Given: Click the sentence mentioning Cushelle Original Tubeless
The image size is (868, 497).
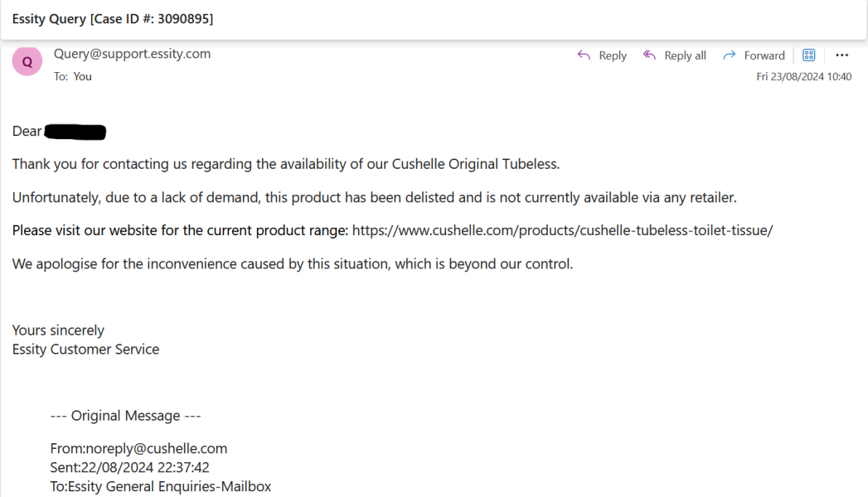Looking at the screenshot, I should [286, 164].
